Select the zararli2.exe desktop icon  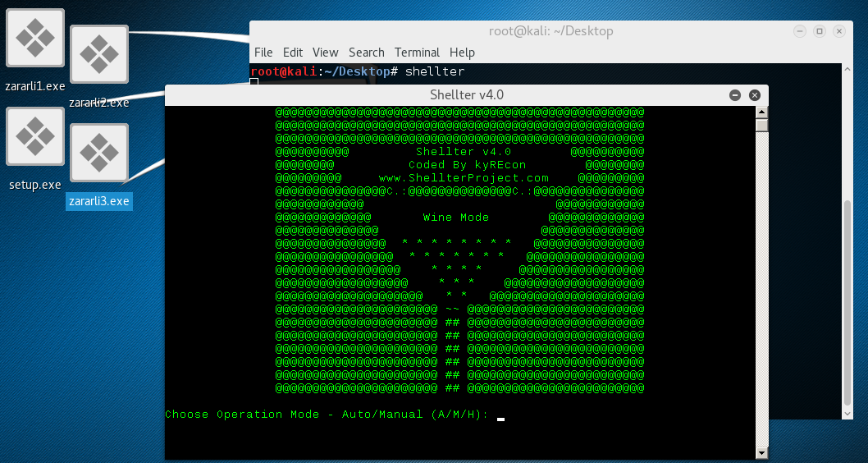(99, 55)
